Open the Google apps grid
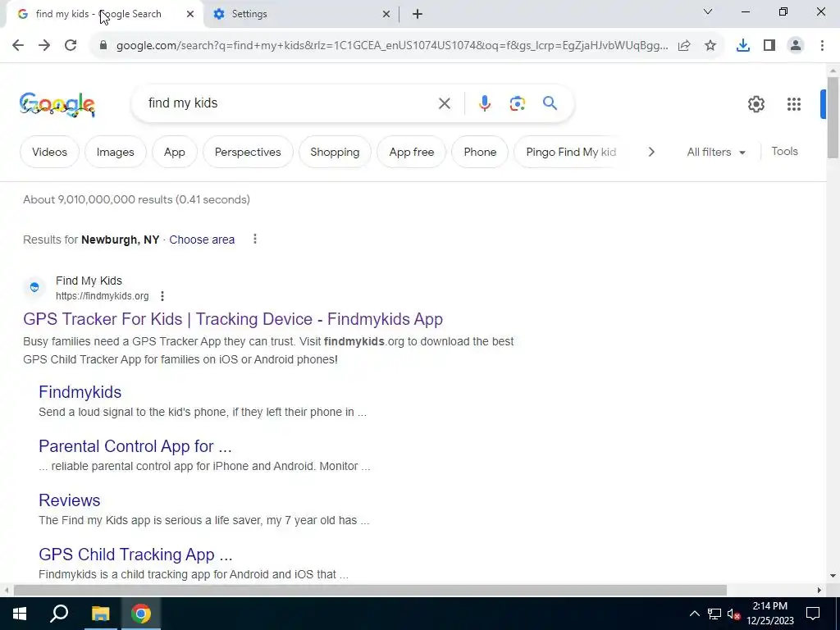This screenshot has width=840, height=630. [794, 104]
